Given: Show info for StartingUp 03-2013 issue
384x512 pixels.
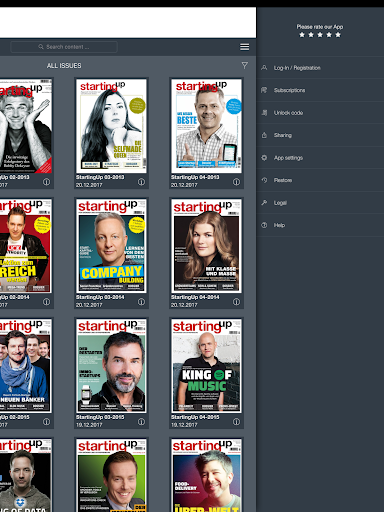Looking at the screenshot, I should tap(141, 182).
